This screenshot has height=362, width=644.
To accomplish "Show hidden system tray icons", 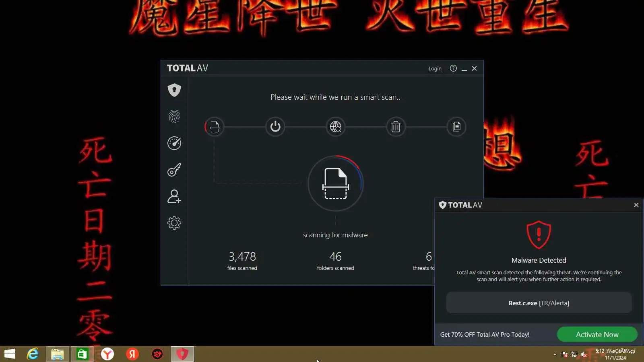I will pos(555,354).
